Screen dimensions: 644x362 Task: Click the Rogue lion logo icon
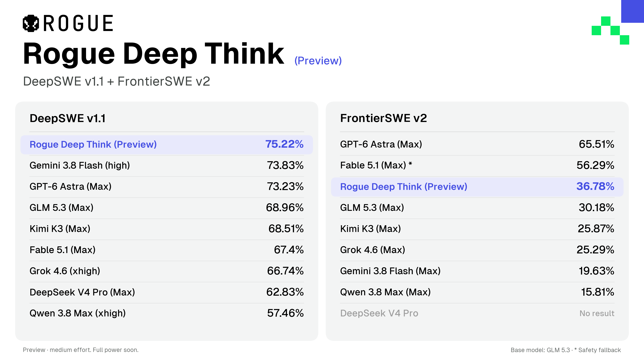[31, 23]
